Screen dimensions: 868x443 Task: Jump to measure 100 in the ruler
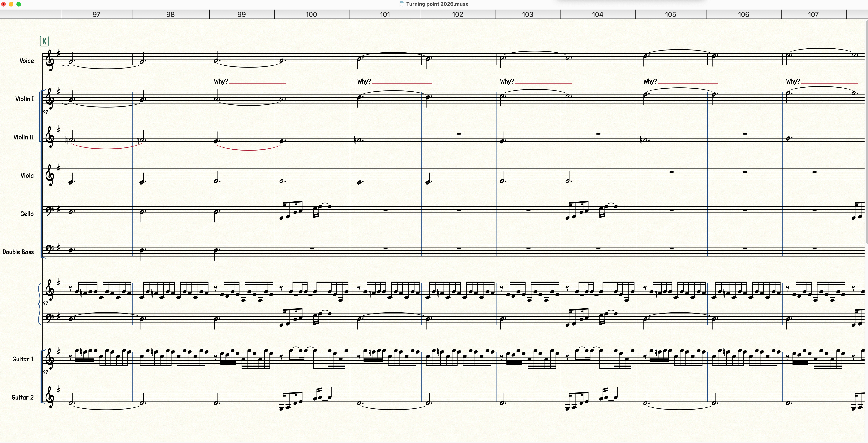tap(311, 14)
